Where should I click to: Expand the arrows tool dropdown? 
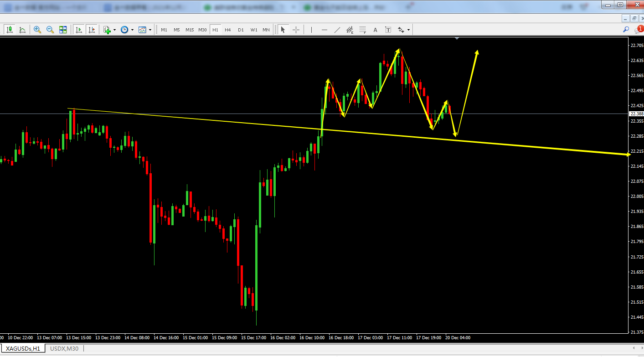click(408, 30)
